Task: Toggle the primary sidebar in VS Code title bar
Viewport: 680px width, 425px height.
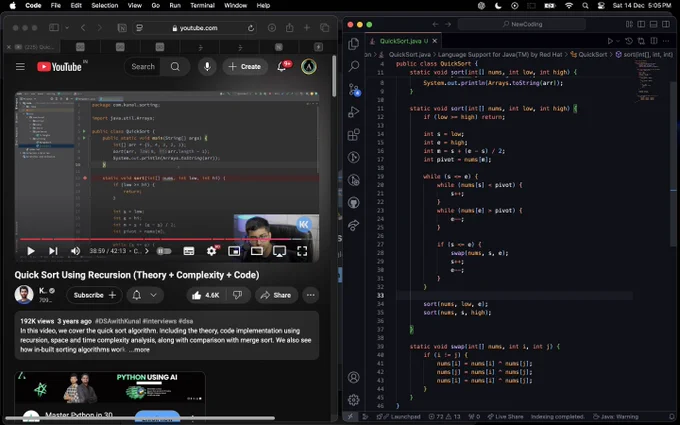Action: pyautogui.click(x=641, y=24)
